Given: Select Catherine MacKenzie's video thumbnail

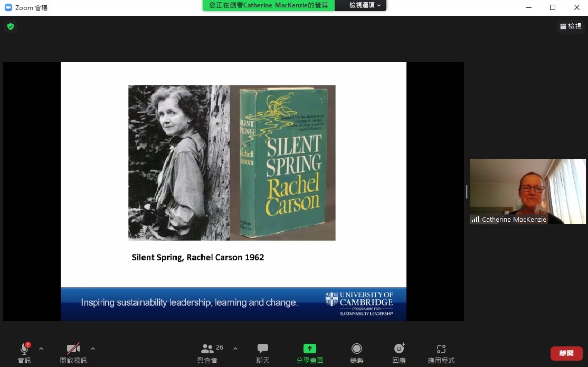Looking at the screenshot, I should pyautogui.click(x=528, y=191).
